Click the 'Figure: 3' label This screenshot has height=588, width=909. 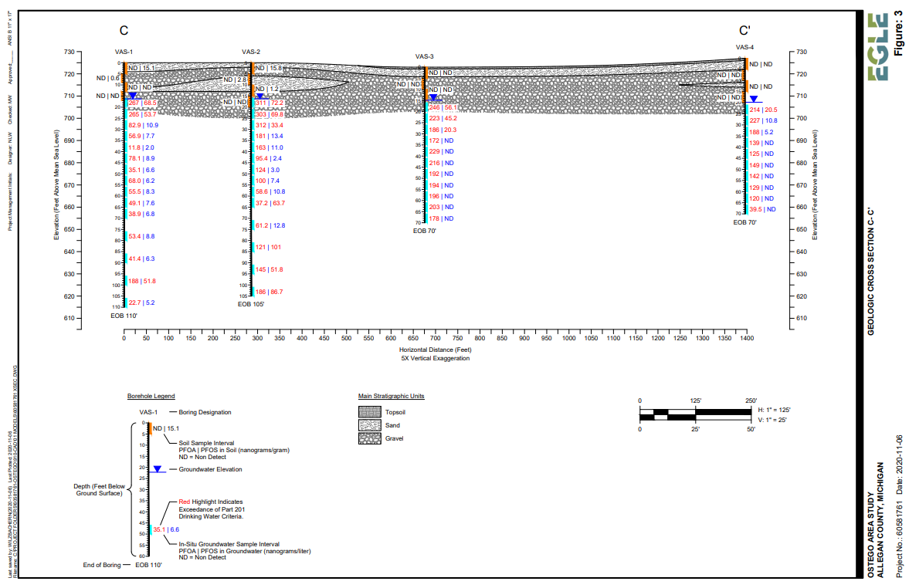[x=898, y=34]
